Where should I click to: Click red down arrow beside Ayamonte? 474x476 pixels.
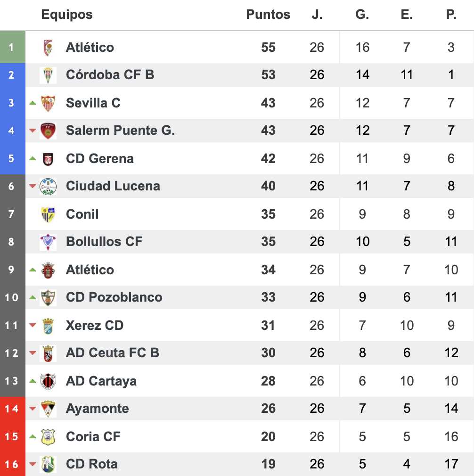click(x=33, y=409)
